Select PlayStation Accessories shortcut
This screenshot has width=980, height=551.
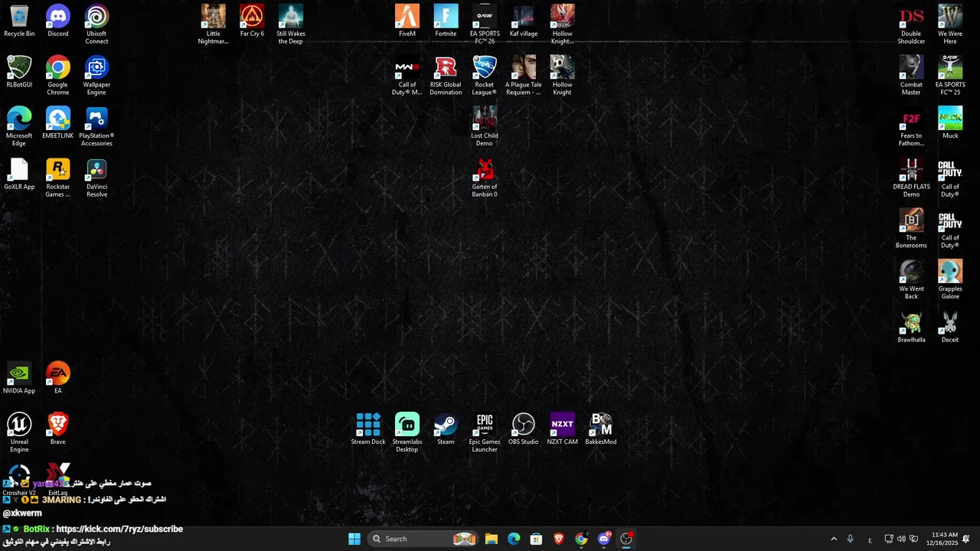pyautogui.click(x=96, y=126)
